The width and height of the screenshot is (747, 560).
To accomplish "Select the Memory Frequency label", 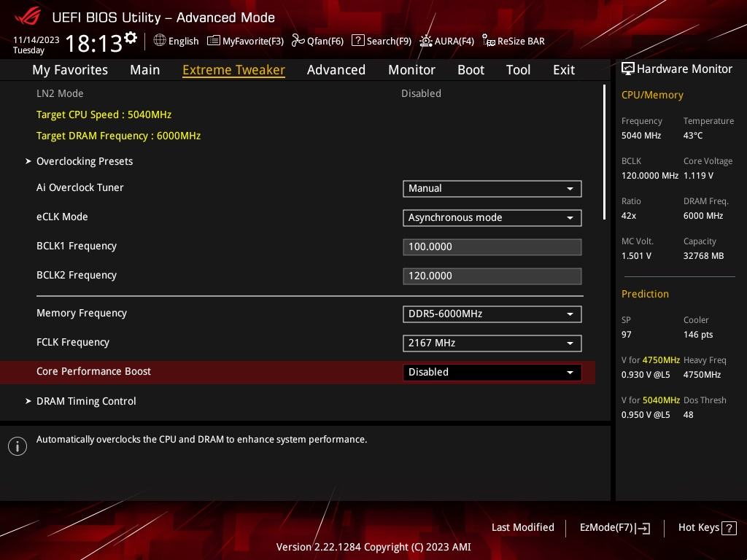I will [x=82, y=314].
